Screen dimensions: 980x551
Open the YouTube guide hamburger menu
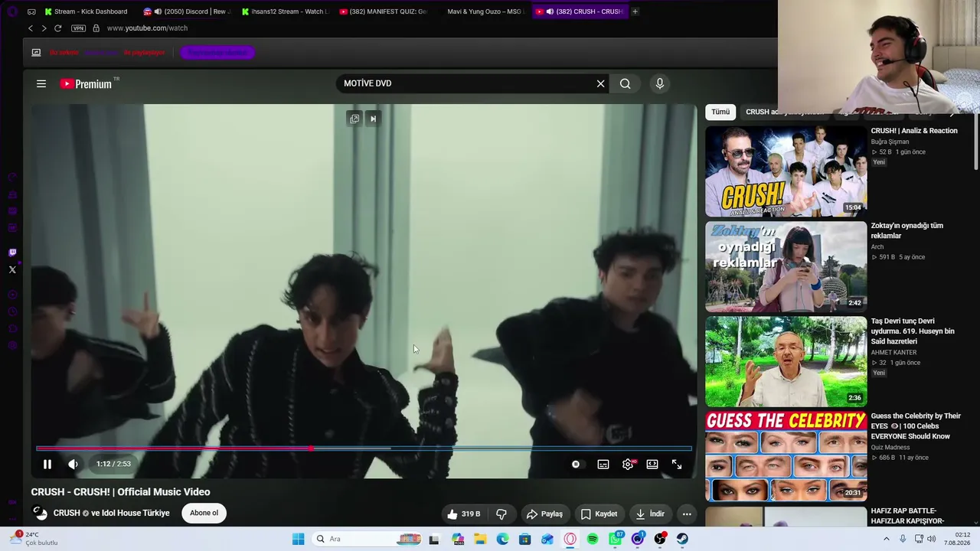[41, 83]
